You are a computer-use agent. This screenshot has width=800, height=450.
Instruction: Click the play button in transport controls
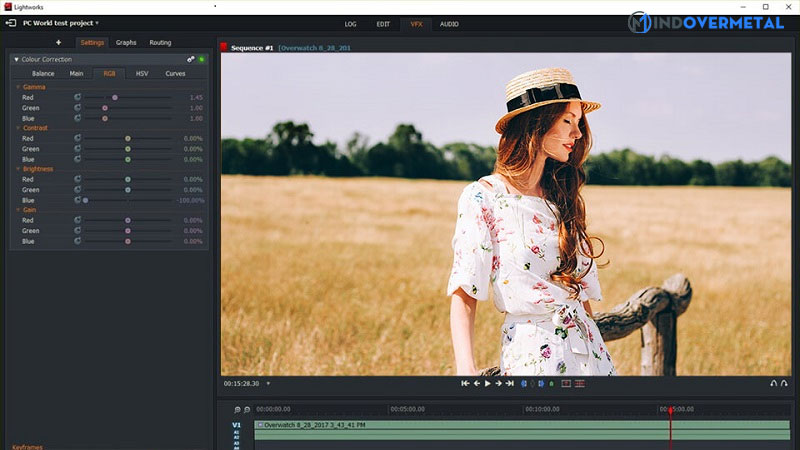487,383
